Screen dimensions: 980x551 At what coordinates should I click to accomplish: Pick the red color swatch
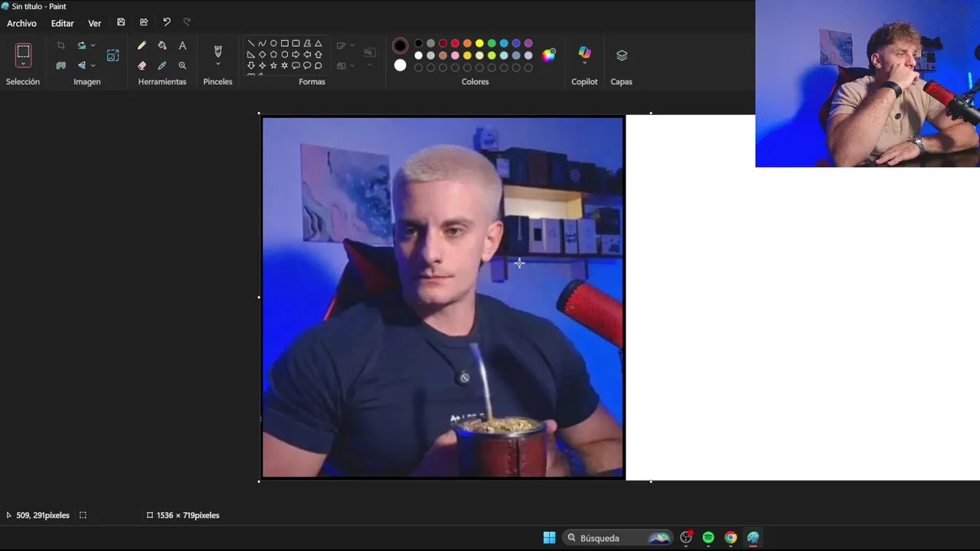pyautogui.click(x=455, y=43)
